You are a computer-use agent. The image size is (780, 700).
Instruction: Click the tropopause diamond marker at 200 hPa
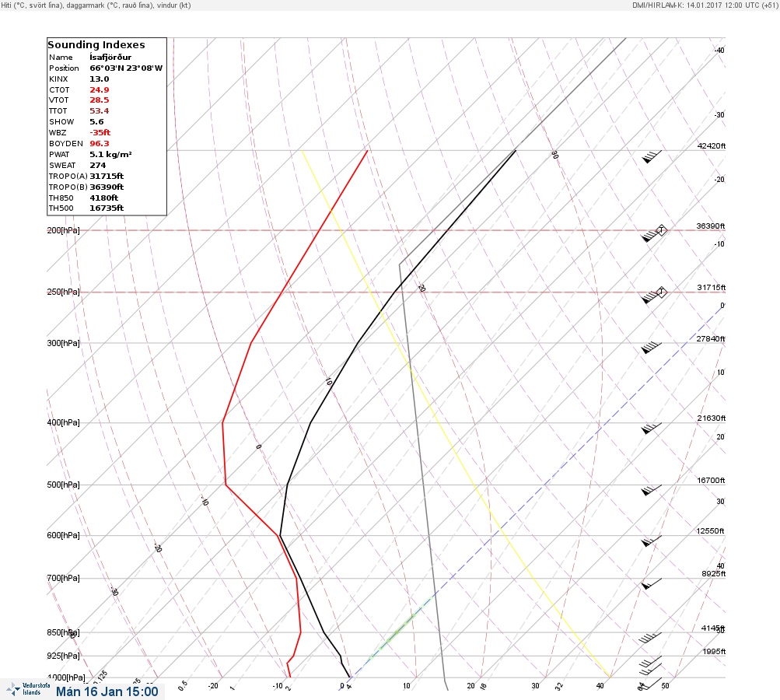click(x=661, y=230)
